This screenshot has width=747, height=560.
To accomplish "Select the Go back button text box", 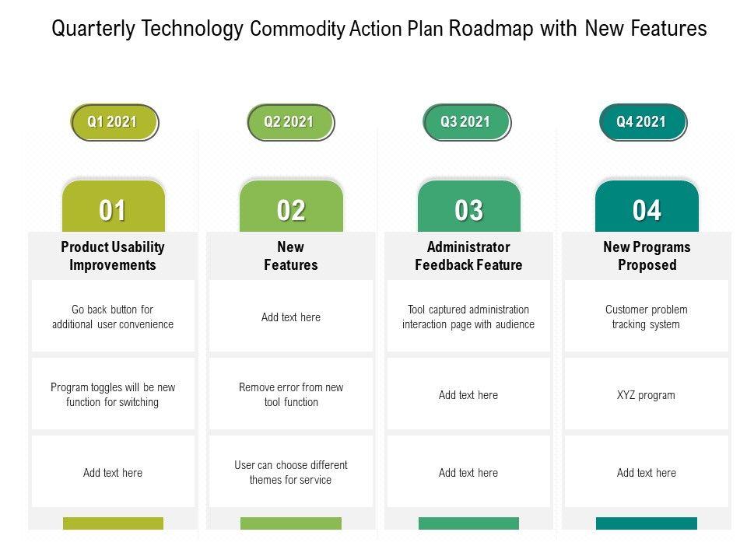I will tap(113, 317).
